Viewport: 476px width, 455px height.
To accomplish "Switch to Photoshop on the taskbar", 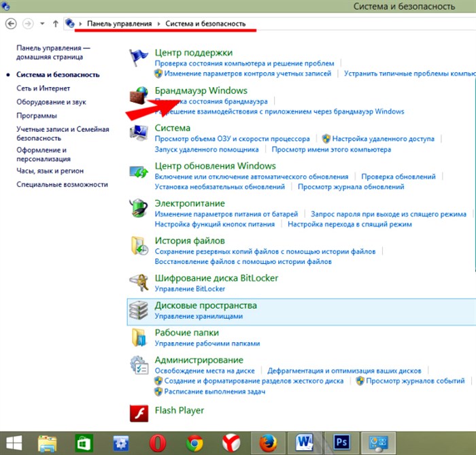I will click(341, 443).
